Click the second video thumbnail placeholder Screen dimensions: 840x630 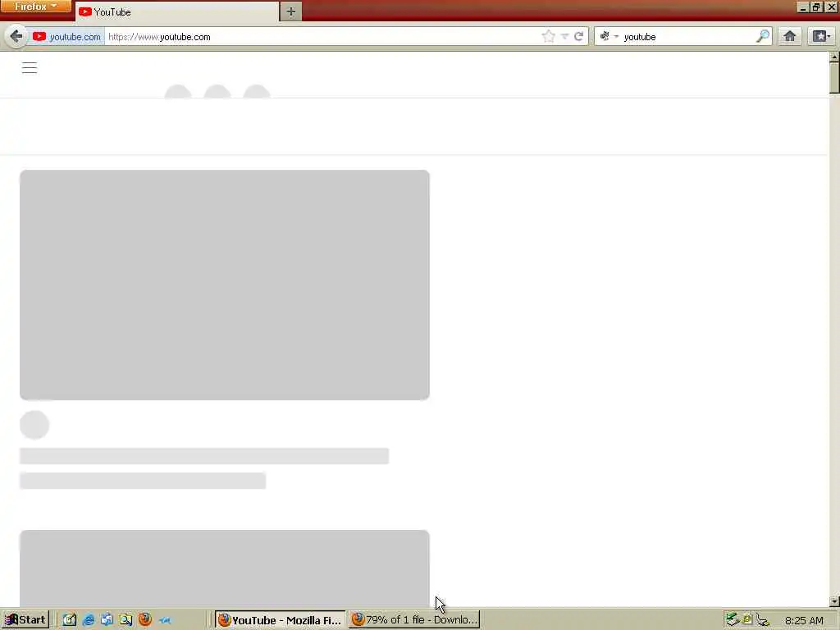coord(225,568)
